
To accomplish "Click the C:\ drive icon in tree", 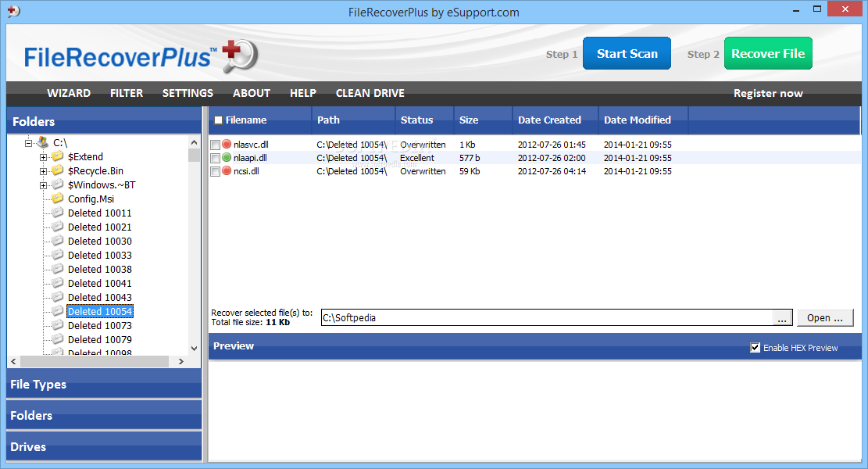I will [x=43, y=143].
